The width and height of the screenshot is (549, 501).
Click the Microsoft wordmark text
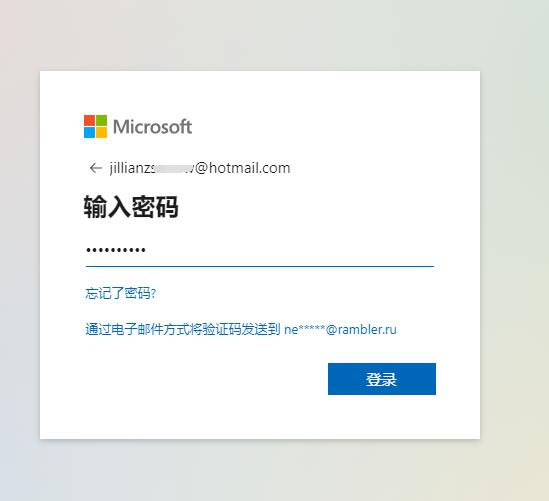point(152,127)
